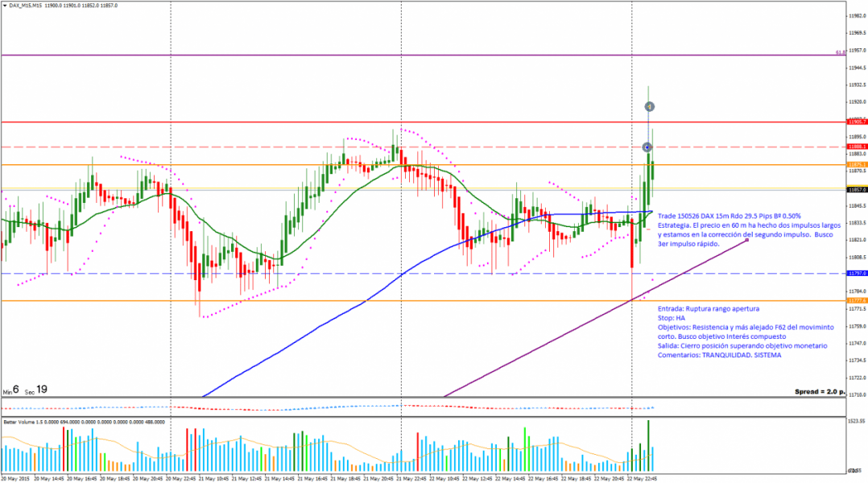Click the 'Spread = 2.0 p.' indicator label
This screenshot has width=868, height=483.
pyautogui.click(x=816, y=391)
